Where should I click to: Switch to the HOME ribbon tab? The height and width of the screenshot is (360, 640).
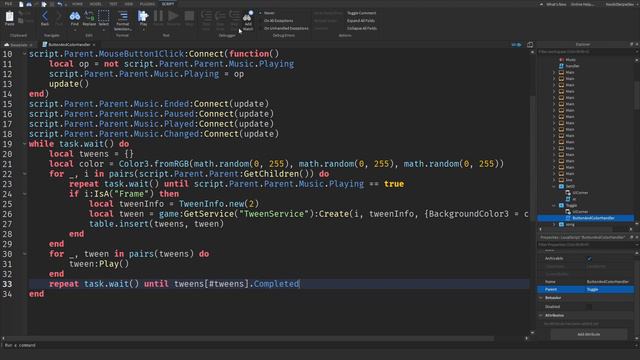pyautogui.click(x=77, y=4)
